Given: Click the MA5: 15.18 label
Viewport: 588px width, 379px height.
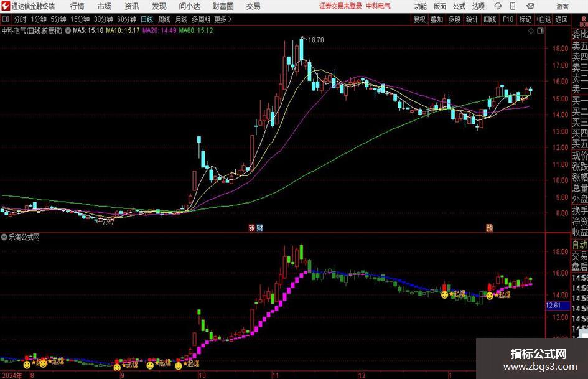Looking at the screenshot, I should (88, 30).
